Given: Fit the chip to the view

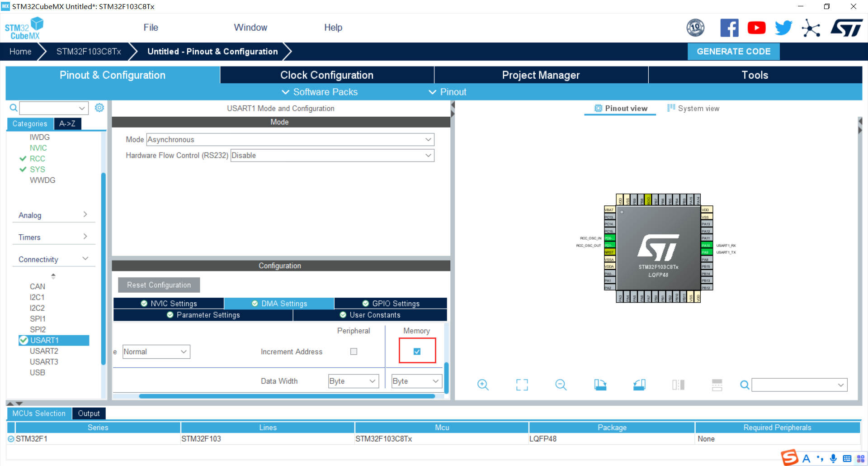Looking at the screenshot, I should point(522,385).
